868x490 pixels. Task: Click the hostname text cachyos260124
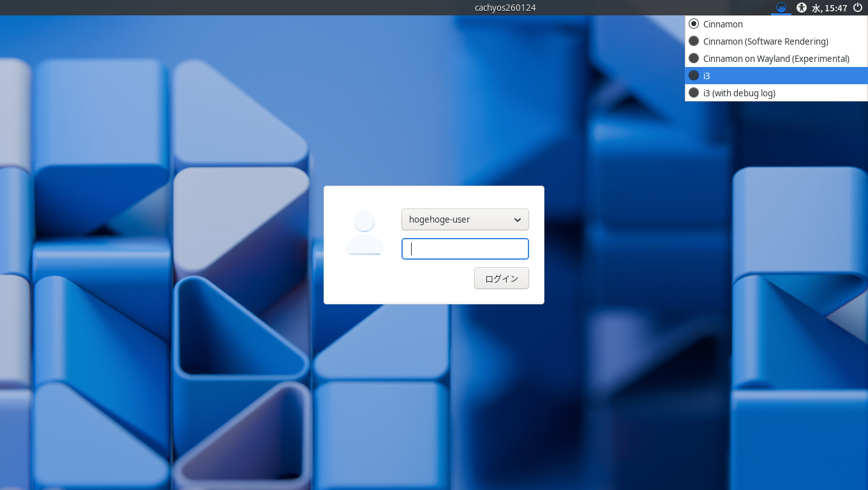(505, 8)
